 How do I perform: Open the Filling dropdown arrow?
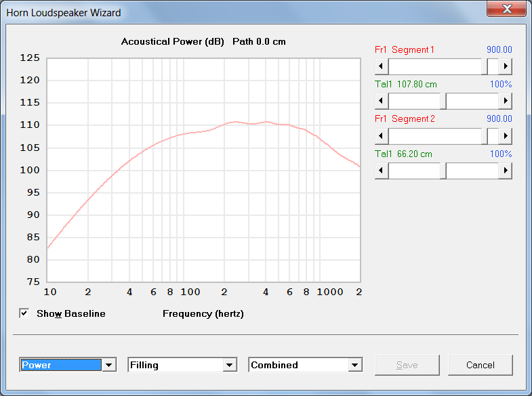pyautogui.click(x=229, y=365)
